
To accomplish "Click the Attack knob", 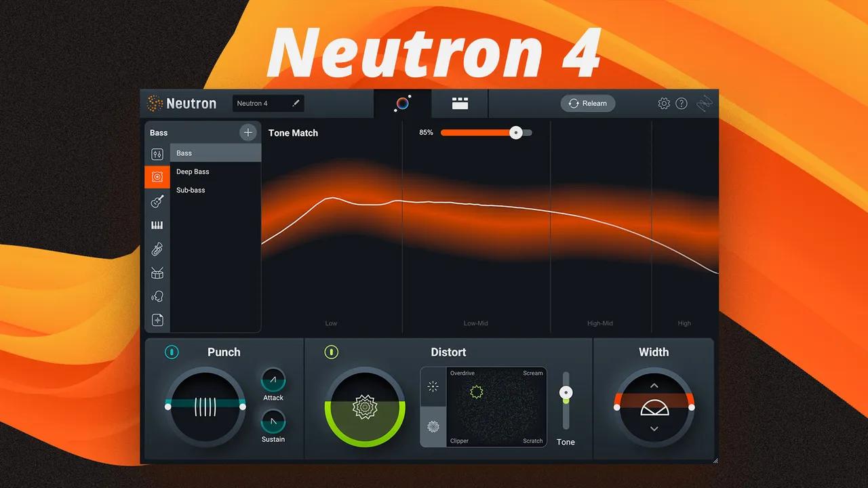I will coord(273,380).
